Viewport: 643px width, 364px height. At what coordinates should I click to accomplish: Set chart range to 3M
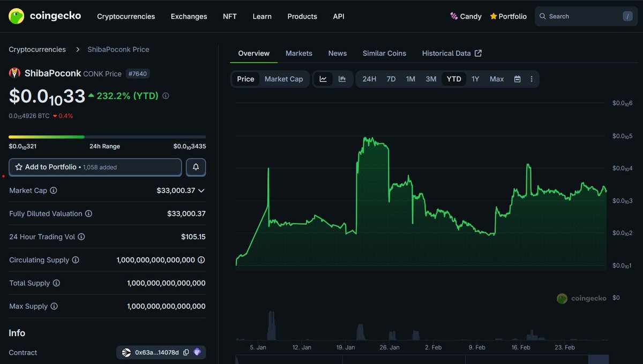tap(431, 79)
